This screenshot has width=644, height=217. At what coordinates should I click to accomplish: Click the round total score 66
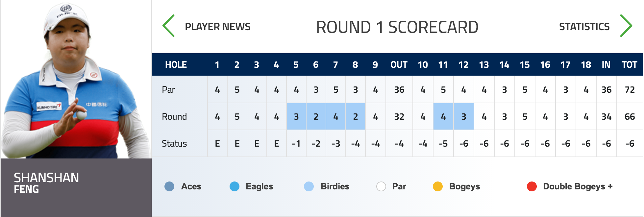click(x=630, y=117)
